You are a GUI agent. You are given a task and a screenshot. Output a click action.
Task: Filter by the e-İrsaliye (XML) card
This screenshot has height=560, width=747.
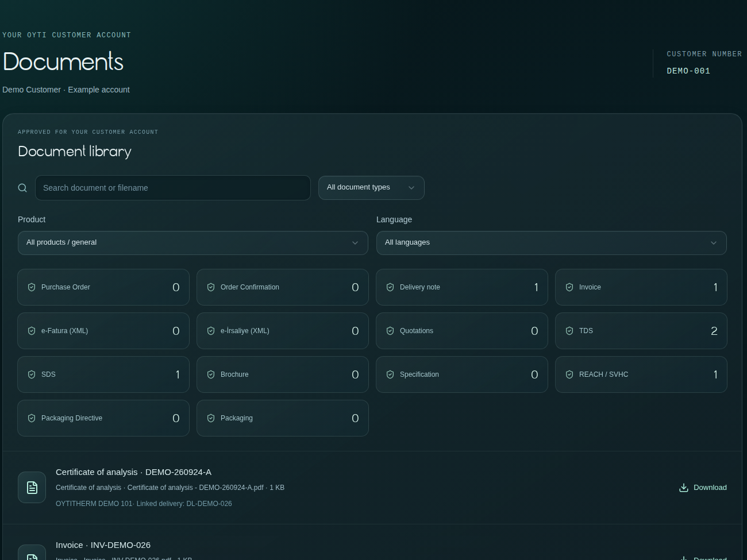(x=283, y=331)
